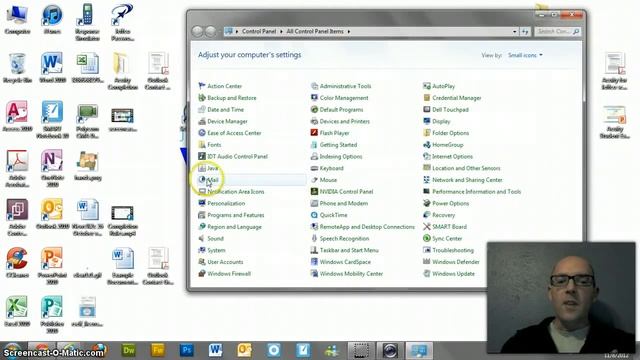The height and width of the screenshot is (360, 640).
Task: Open Devices and Printers
Action: pyautogui.click(x=344, y=121)
